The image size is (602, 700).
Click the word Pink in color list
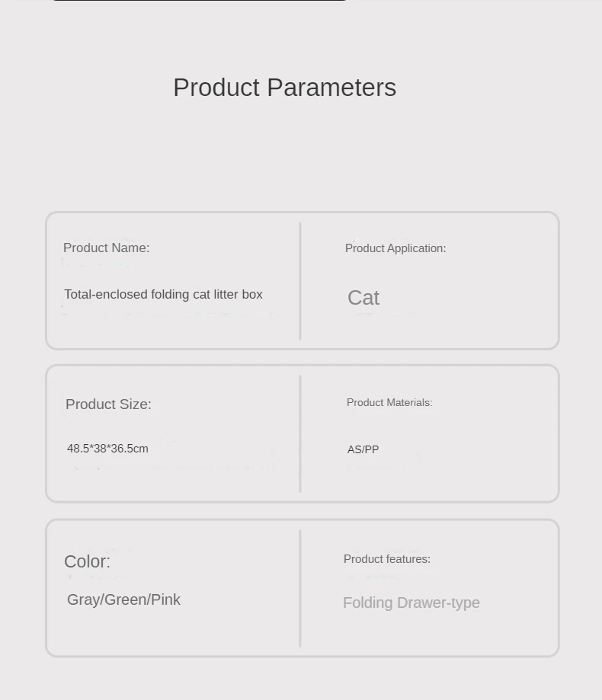coord(165,599)
